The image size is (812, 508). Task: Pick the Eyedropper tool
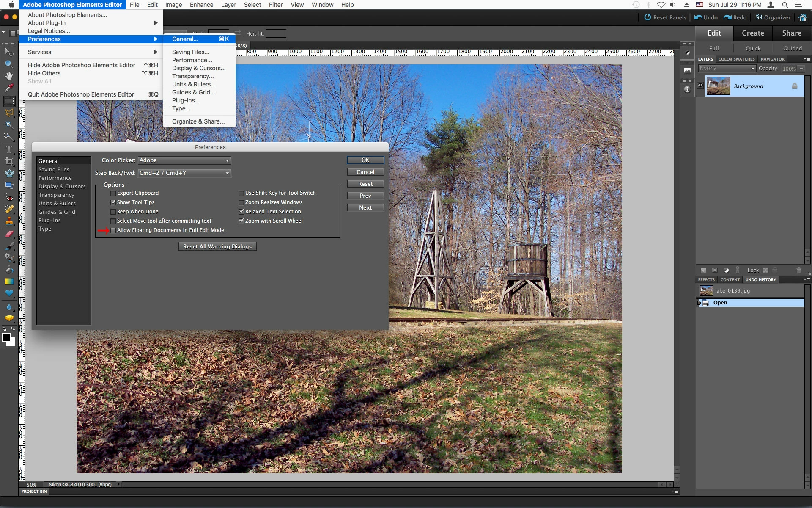click(9, 88)
